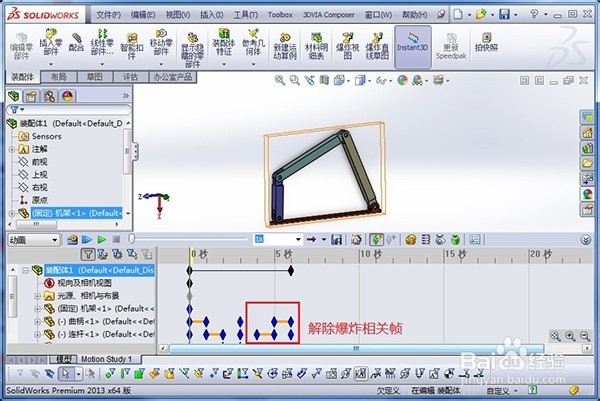Click the green Play button

[101, 240]
